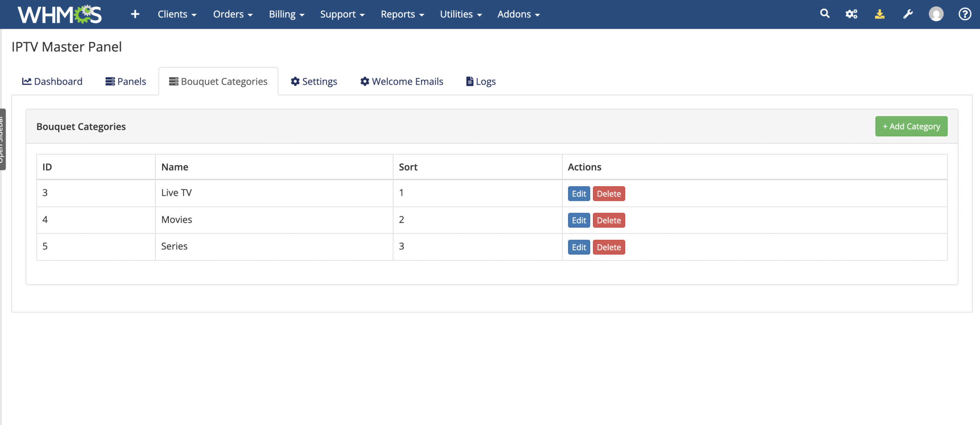Open the admin user avatar

(x=936, y=14)
